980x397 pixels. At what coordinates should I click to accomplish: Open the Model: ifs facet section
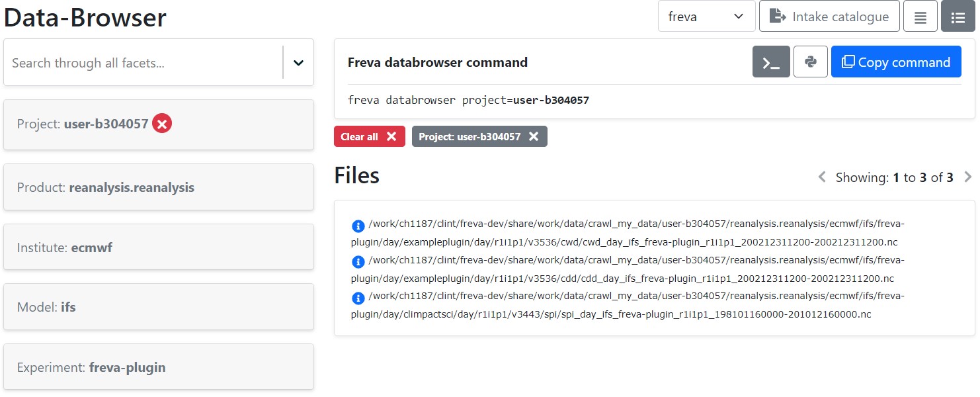(x=159, y=306)
